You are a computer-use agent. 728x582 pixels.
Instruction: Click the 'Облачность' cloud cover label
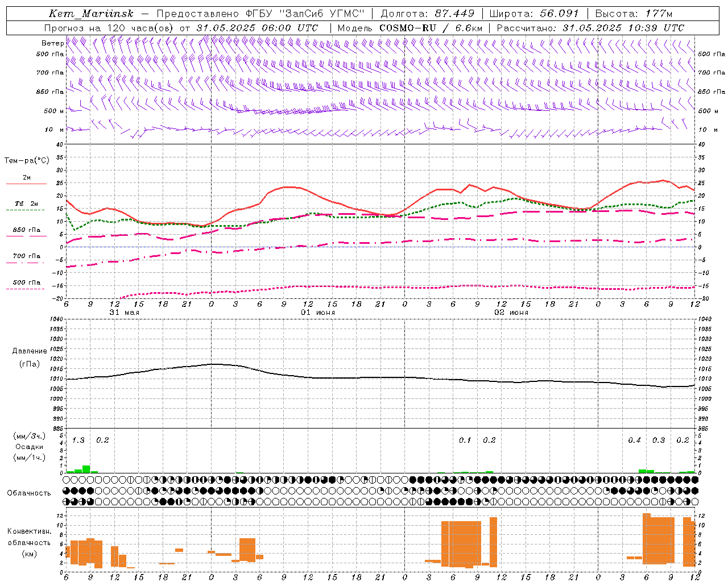click(x=29, y=493)
